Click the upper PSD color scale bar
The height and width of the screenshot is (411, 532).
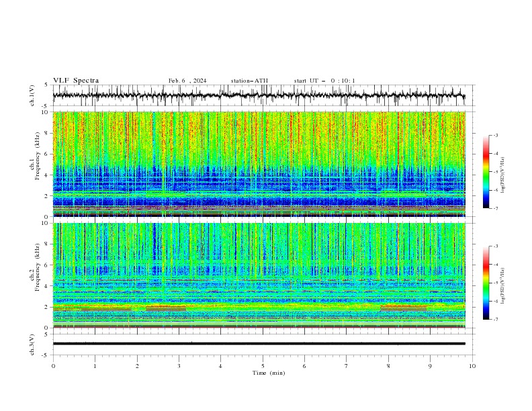486,172
